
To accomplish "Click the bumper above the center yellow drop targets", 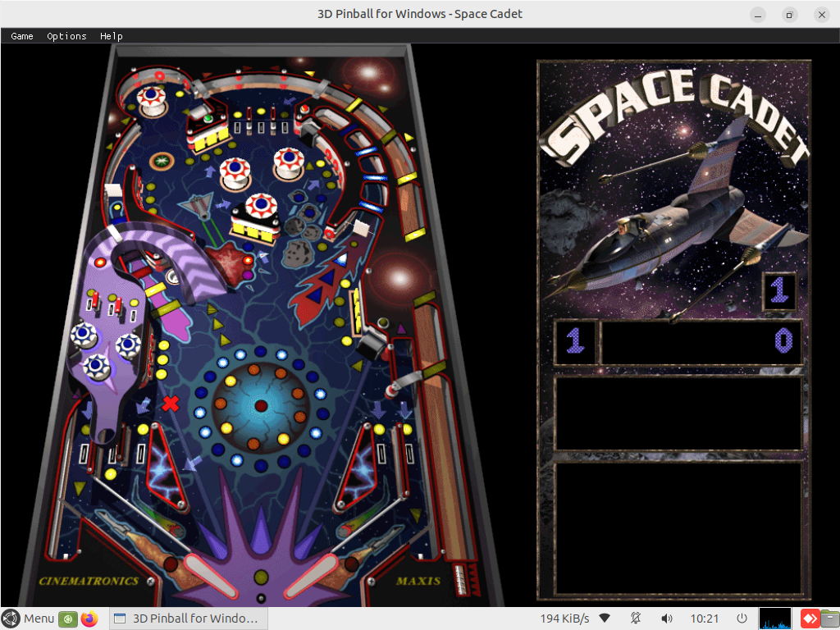I will [262, 206].
